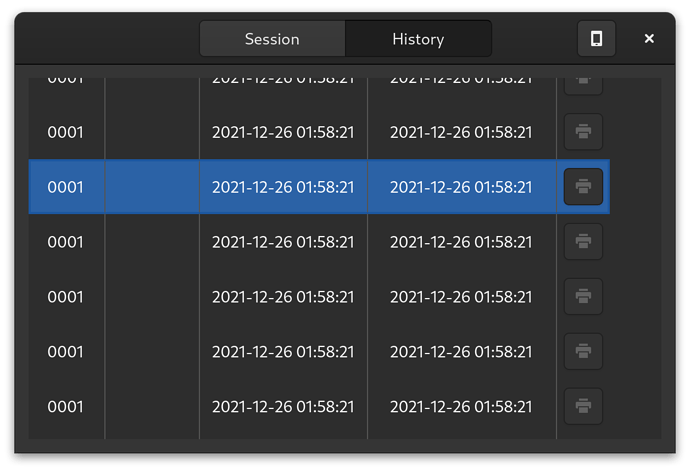
Task: Click the print icon in the bottom row
Action: [x=583, y=406]
